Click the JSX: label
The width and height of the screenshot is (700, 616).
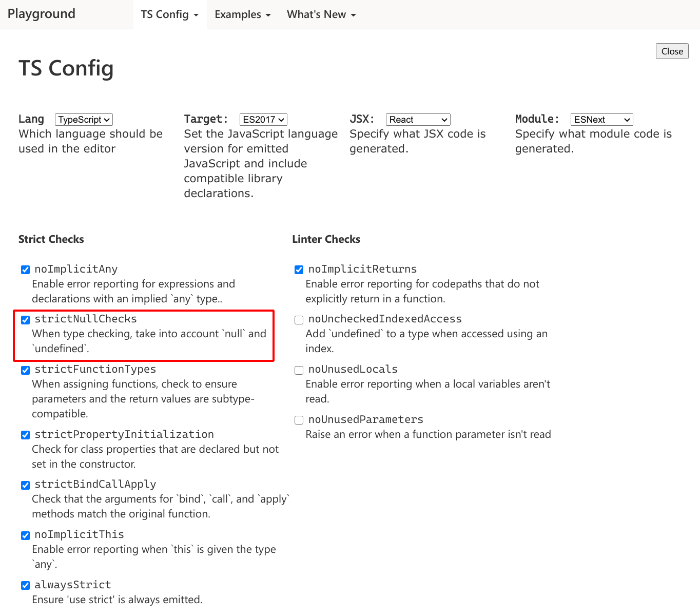(x=362, y=119)
